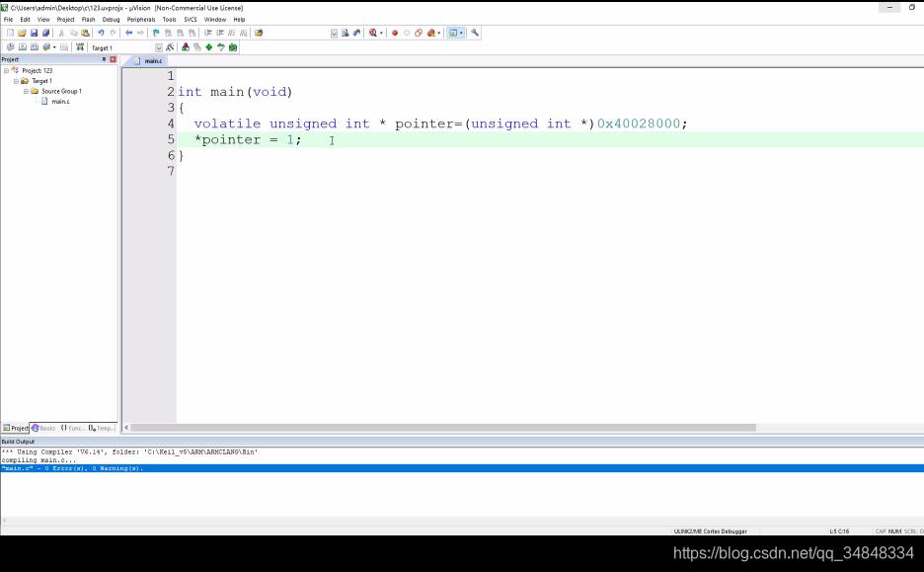Collapse the Source Group 1 node

pyautogui.click(x=26, y=92)
